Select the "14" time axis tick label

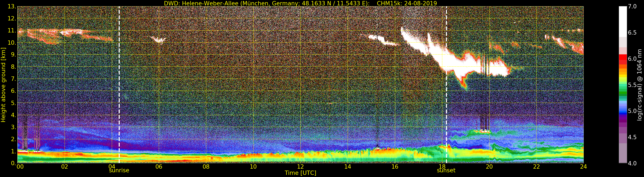[x=347, y=166]
